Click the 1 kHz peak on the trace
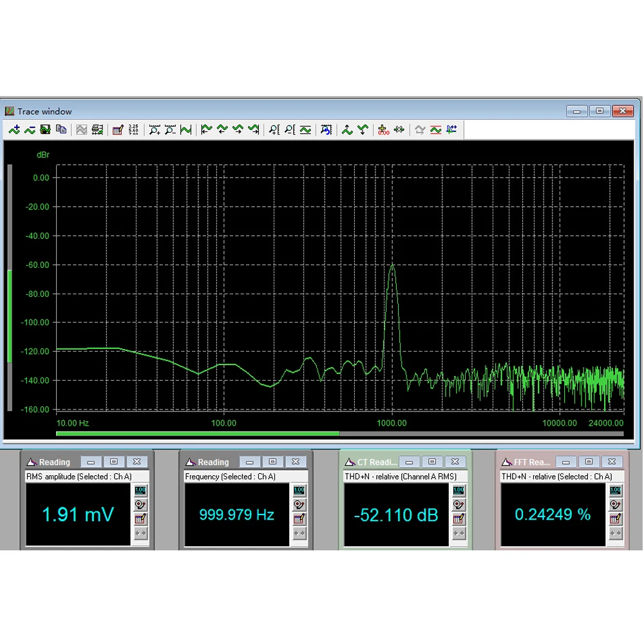 tap(393, 267)
